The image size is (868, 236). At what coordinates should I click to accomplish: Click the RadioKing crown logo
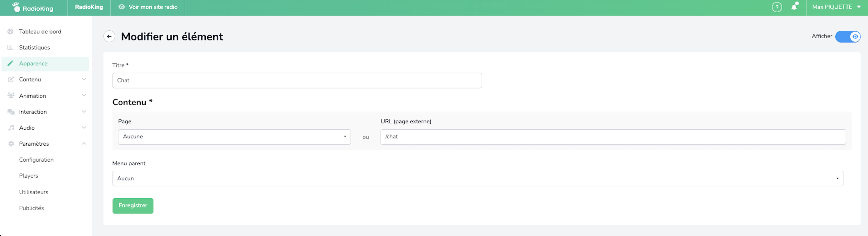click(x=16, y=7)
